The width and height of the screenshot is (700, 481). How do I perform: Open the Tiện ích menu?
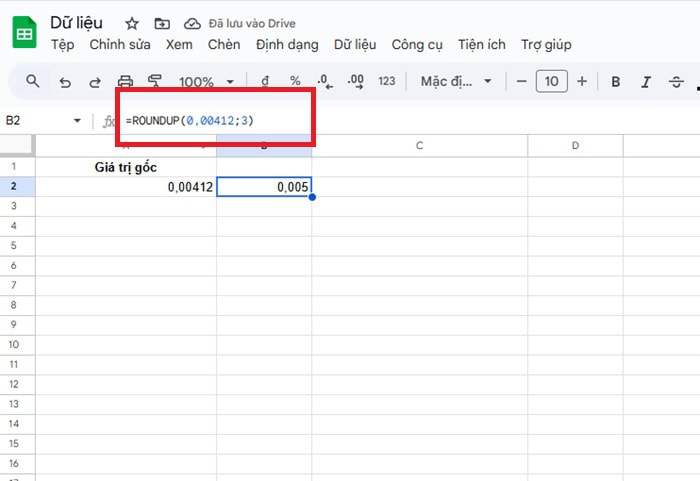(482, 45)
